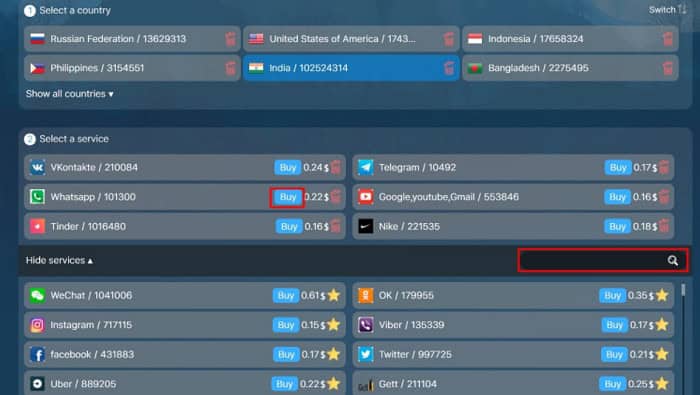Toggle the Instagram favorite star
Image resolution: width=700 pixels, height=395 pixels.
click(333, 324)
